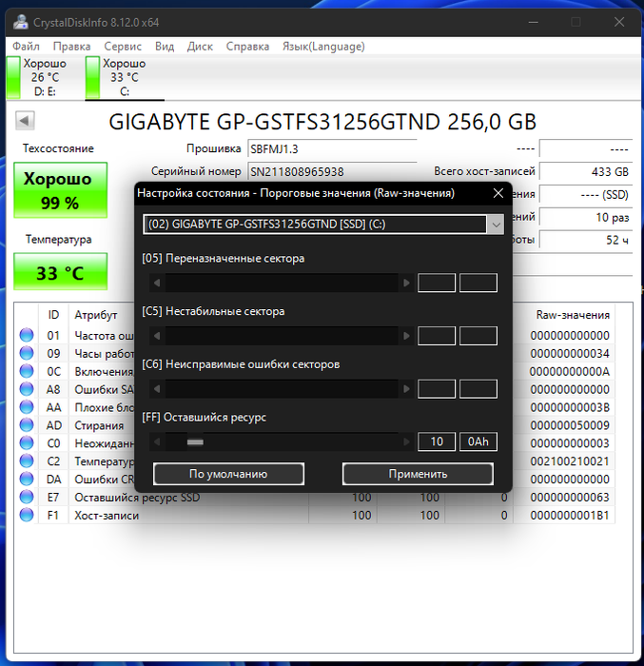Click the 'Применить' apply button

418,474
